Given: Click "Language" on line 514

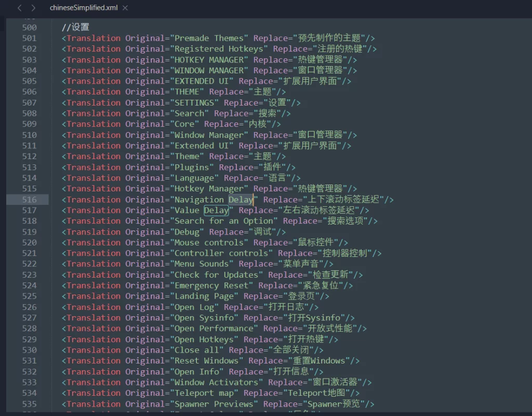Looking at the screenshot, I should [x=194, y=178].
